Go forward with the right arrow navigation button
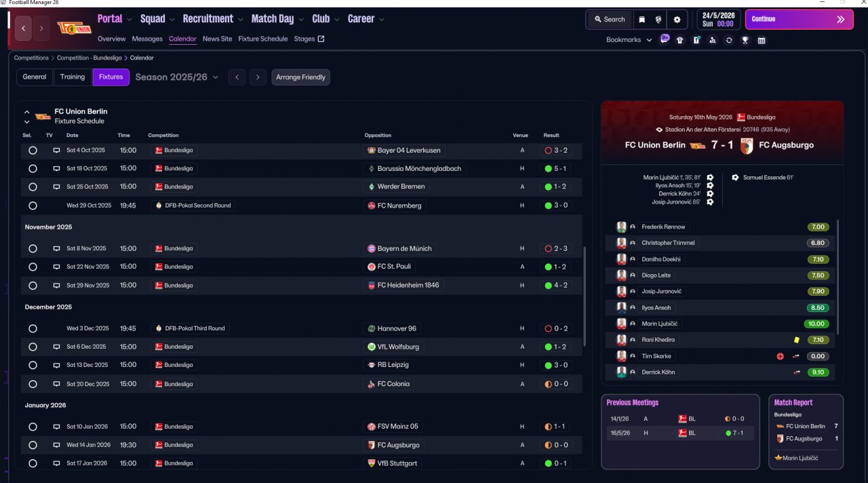 pyautogui.click(x=41, y=28)
